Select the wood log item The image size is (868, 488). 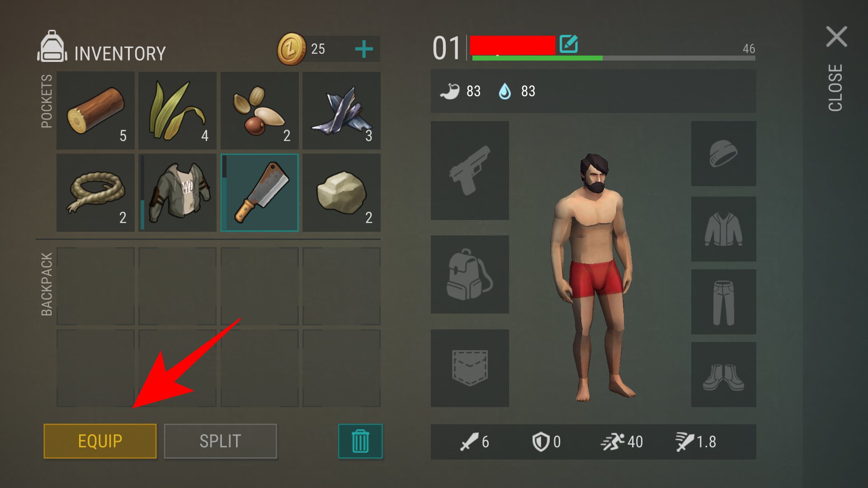[95, 110]
